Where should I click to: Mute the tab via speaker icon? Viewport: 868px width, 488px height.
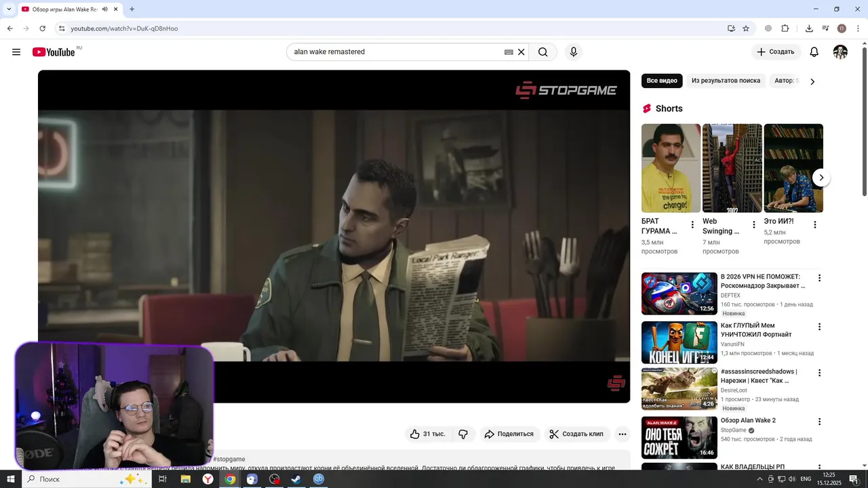(104, 9)
